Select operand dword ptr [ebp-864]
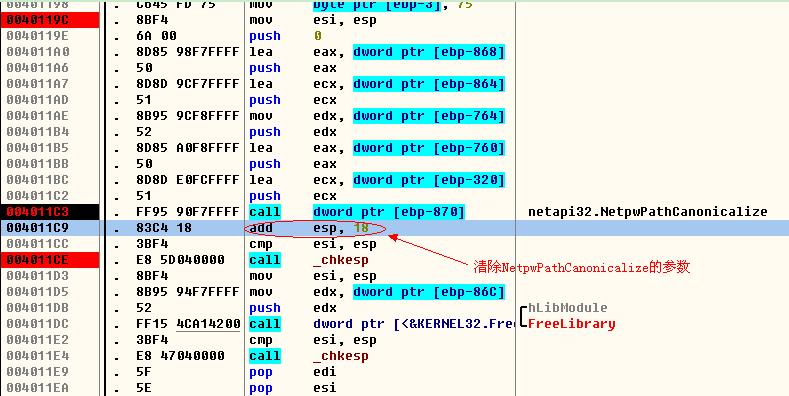Viewport: 789px width, 396px height. (x=429, y=84)
